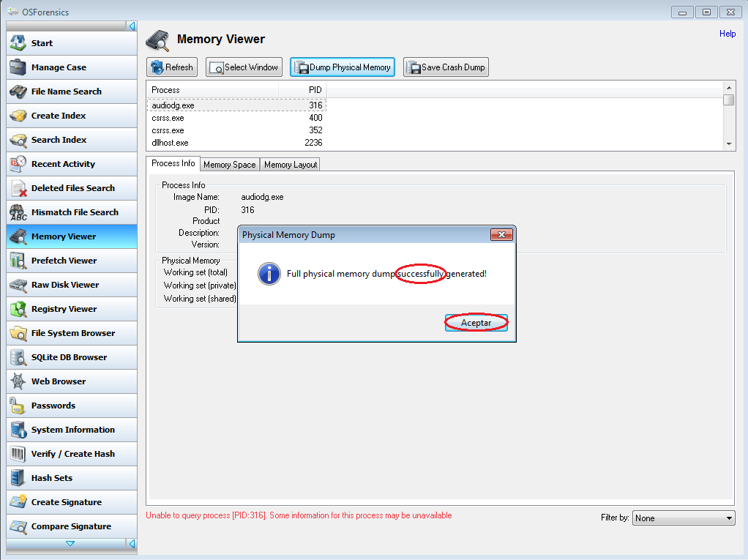
Task: Open the Help link
Action: pos(727,34)
